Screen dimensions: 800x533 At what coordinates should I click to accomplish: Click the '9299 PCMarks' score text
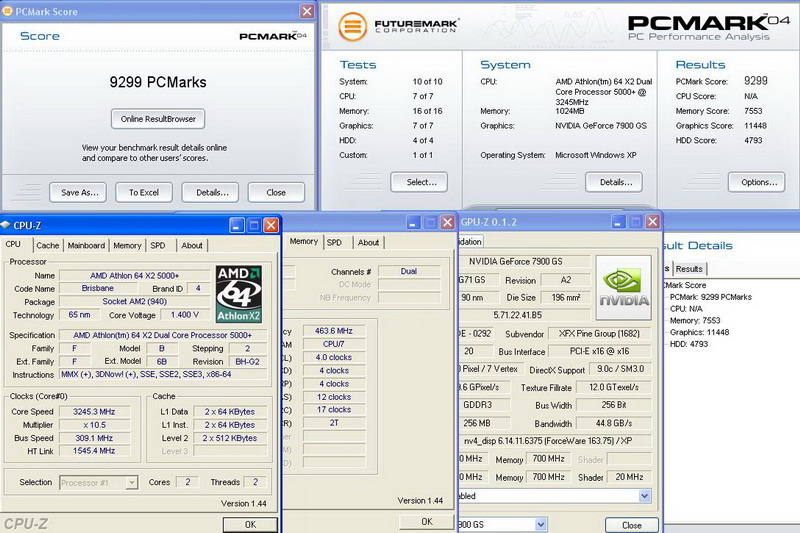point(158,82)
